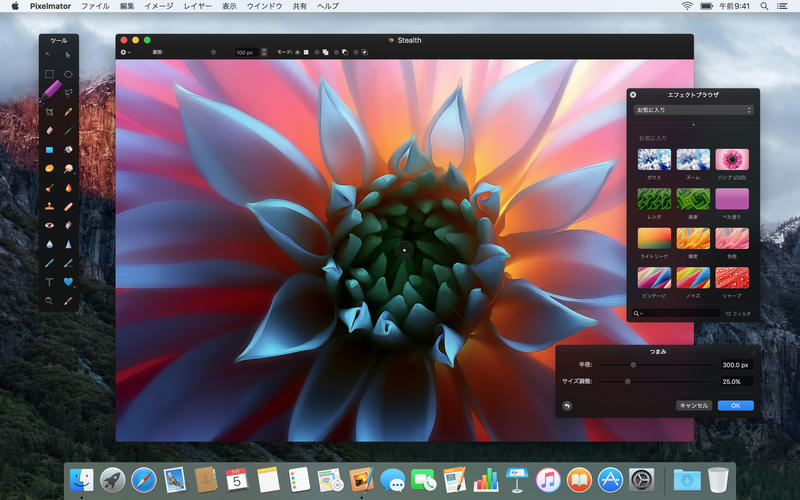The width and height of the screenshot is (800, 500).
Task: Open the イメージ menu
Action: [x=158, y=6]
